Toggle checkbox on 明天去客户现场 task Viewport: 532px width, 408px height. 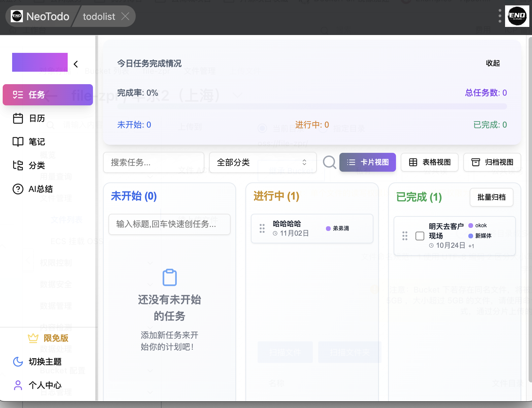tap(420, 236)
